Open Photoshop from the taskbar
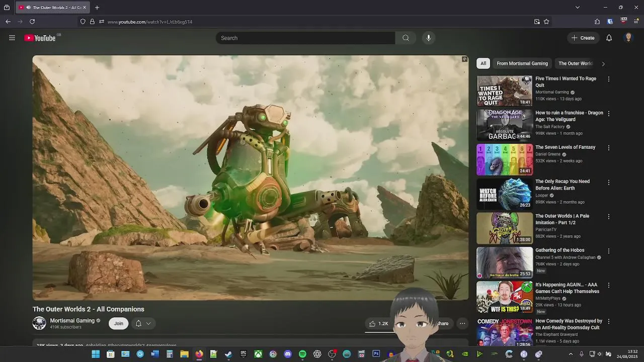Screen dimensions: 644x362 click(376, 354)
